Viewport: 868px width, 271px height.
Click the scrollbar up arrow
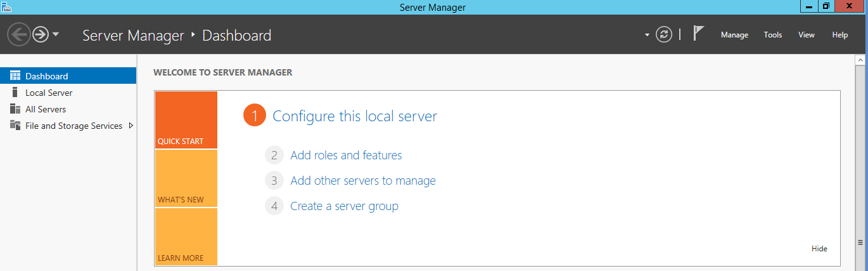860,60
